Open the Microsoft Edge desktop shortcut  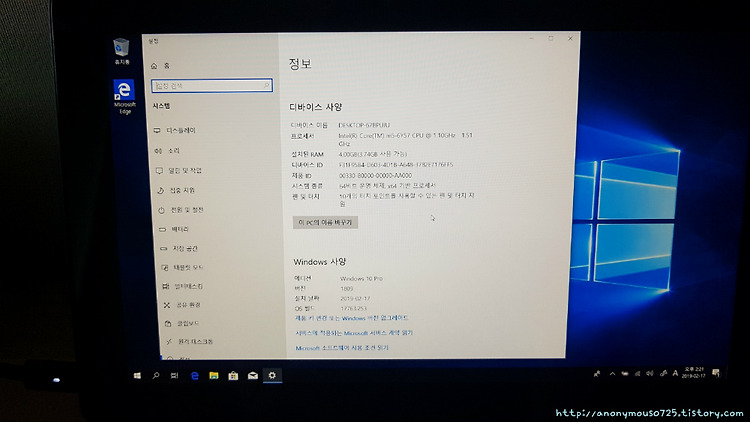(124, 97)
